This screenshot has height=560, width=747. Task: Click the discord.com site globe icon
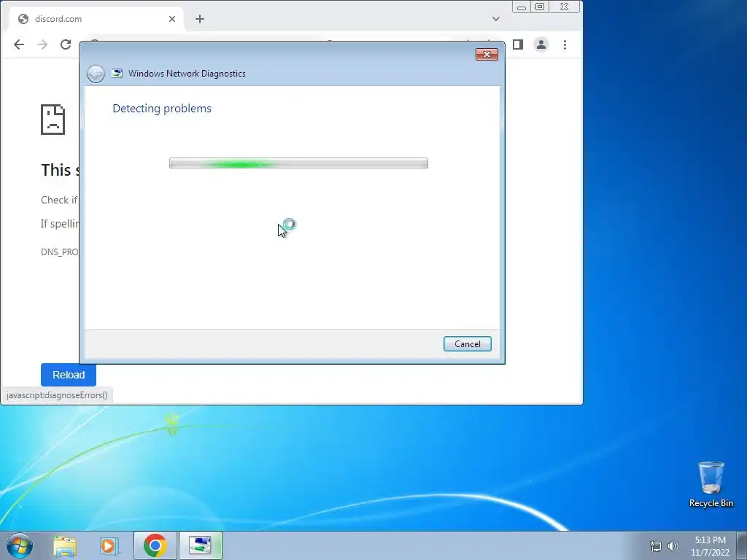[23, 19]
